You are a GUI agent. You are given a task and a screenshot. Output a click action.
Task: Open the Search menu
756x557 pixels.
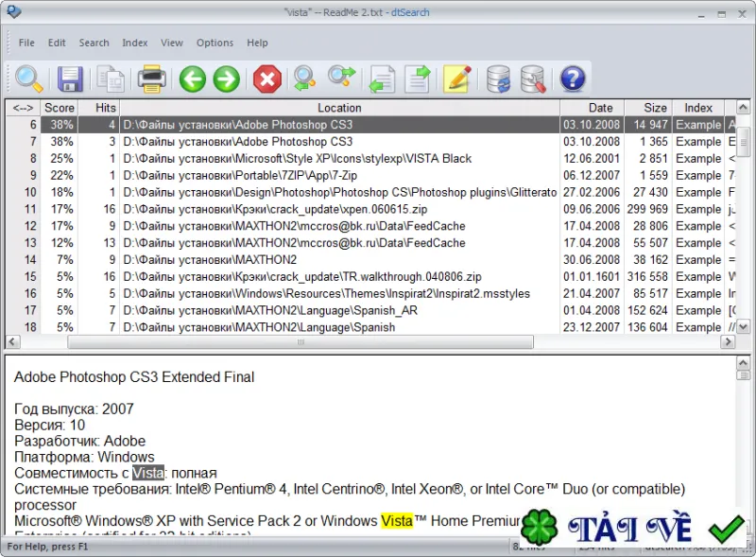(x=94, y=43)
